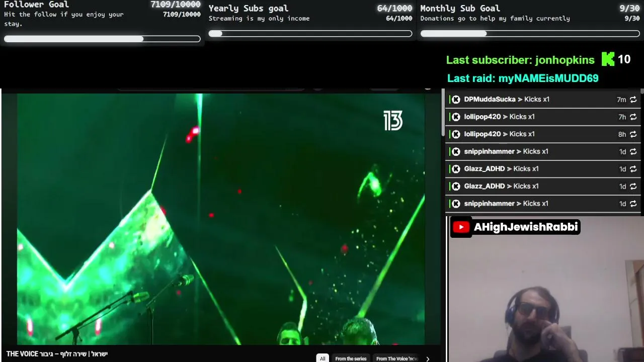
Task: Select the 'All' filter chip
Action: coord(323,358)
